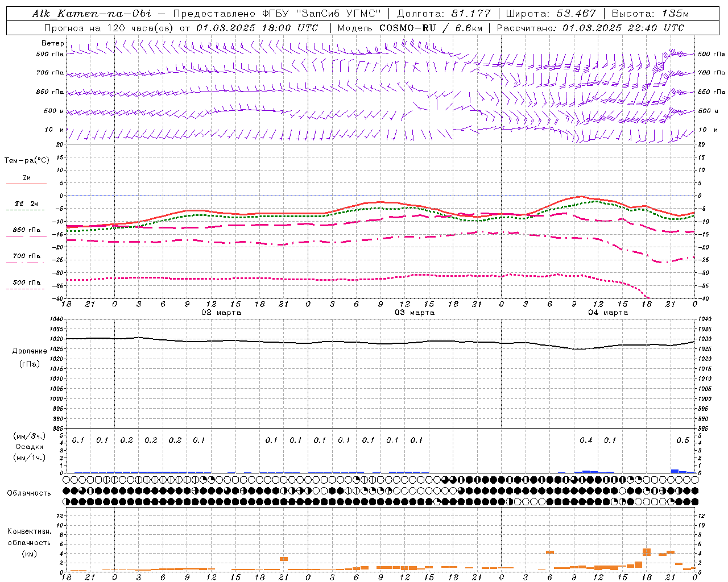Click the (гПа) unit under Давление
728x582 pixels.
coord(30,364)
